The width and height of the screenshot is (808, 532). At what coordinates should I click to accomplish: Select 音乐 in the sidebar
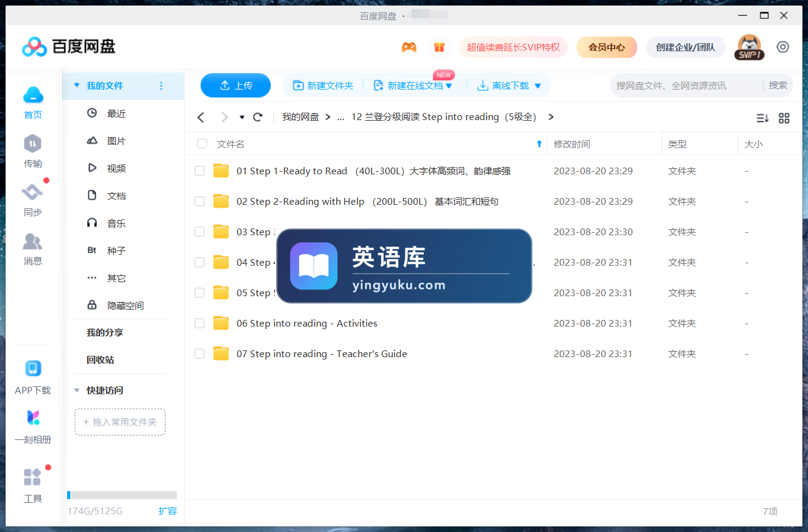click(116, 223)
